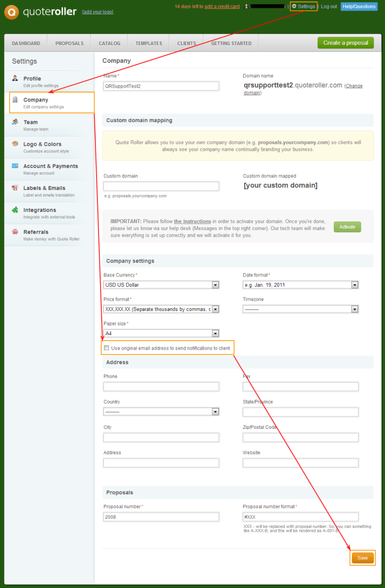Screen dimensions: 385x588
Task: Open Integrations settings
Action: click(50, 213)
